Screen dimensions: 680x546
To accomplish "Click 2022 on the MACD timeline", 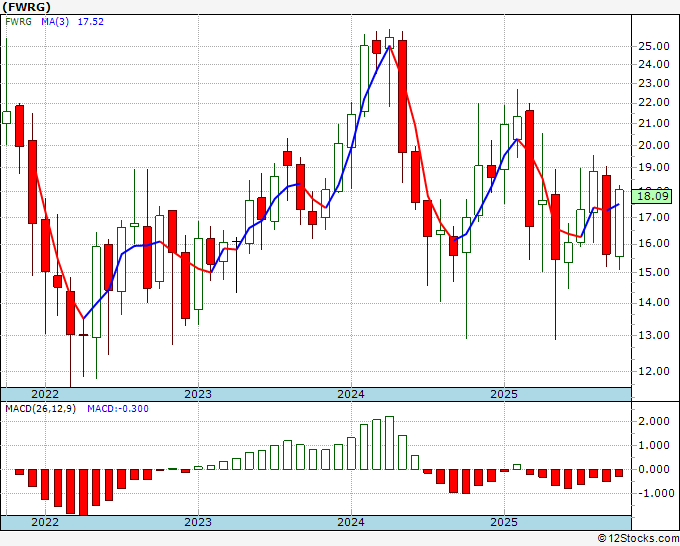I will (45, 522).
